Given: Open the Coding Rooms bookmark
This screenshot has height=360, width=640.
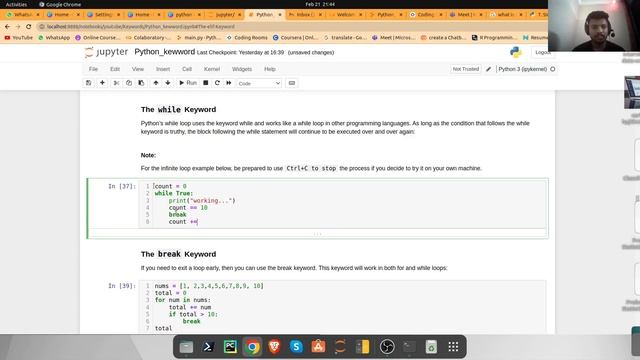Looking at the screenshot, I should pyautogui.click(x=247, y=38).
